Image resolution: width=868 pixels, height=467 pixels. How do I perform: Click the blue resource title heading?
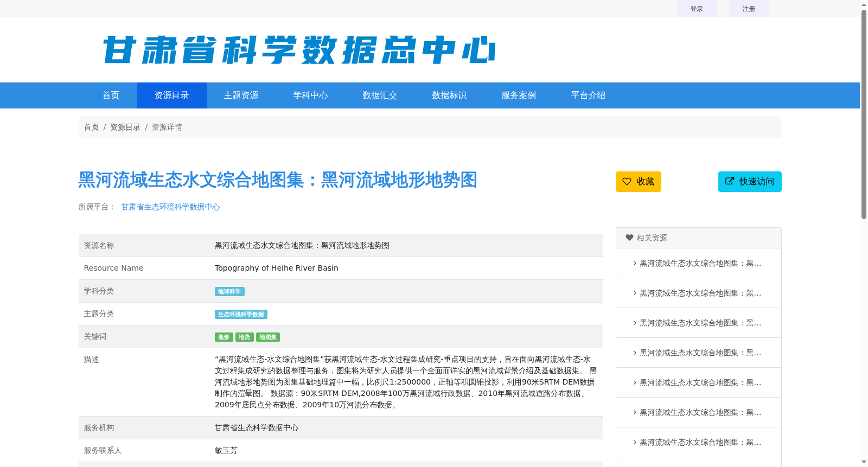278,180
